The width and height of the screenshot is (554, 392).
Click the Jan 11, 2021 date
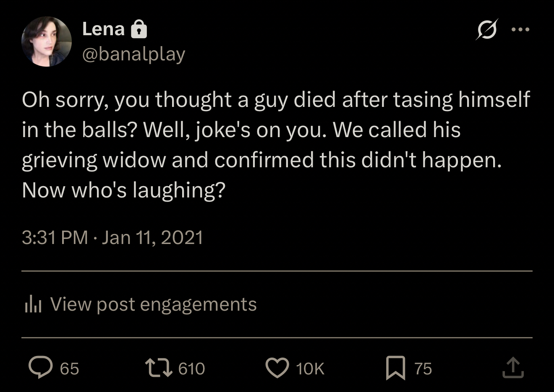click(152, 237)
